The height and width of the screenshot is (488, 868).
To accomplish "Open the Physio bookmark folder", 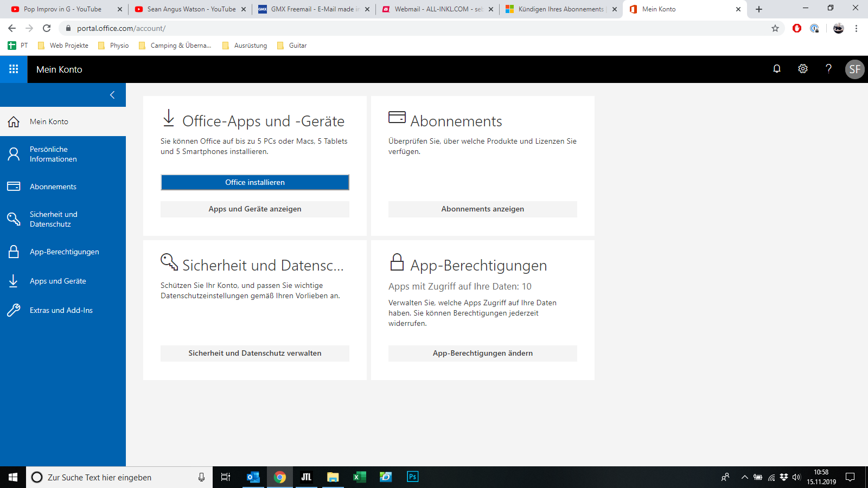I will pos(113,46).
